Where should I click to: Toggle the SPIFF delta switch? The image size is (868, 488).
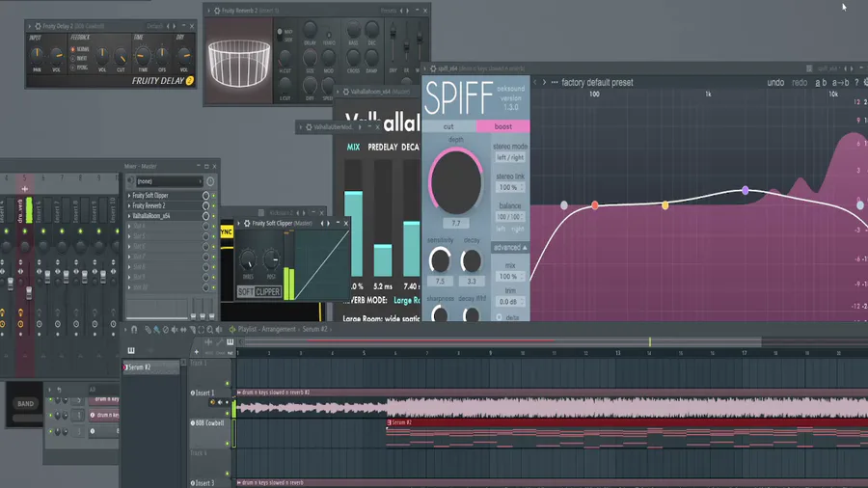(499, 317)
